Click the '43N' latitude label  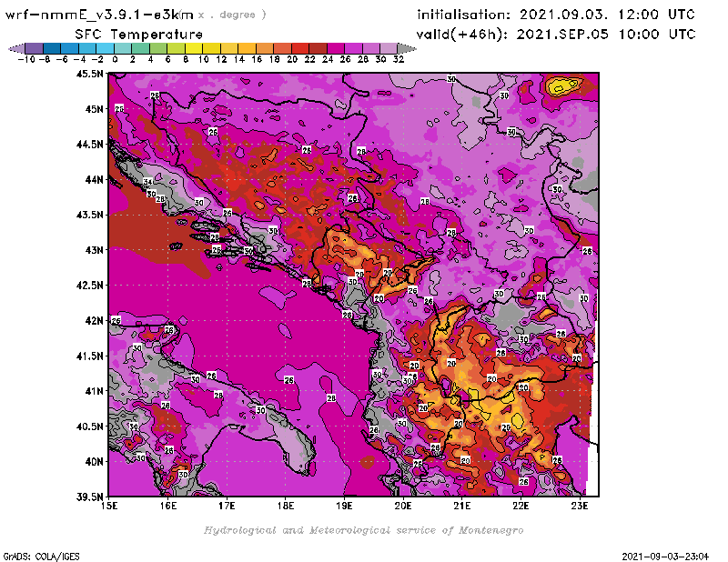coord(94,250)
